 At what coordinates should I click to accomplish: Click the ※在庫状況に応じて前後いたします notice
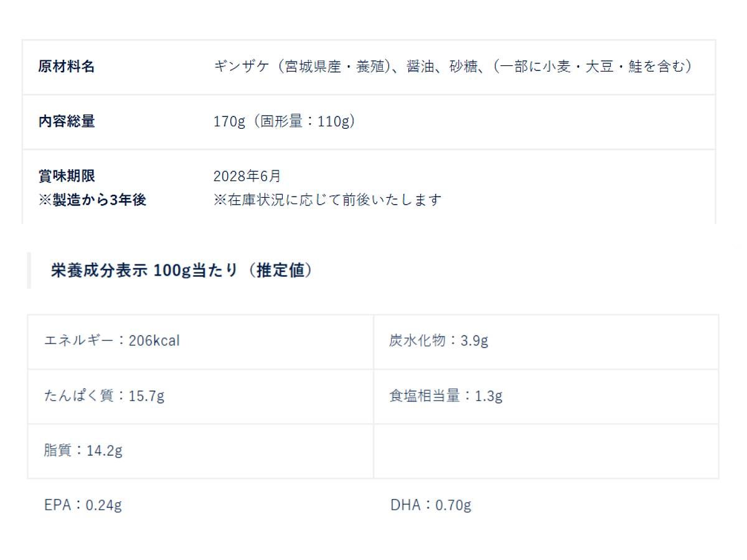click(x=327, y=200)
